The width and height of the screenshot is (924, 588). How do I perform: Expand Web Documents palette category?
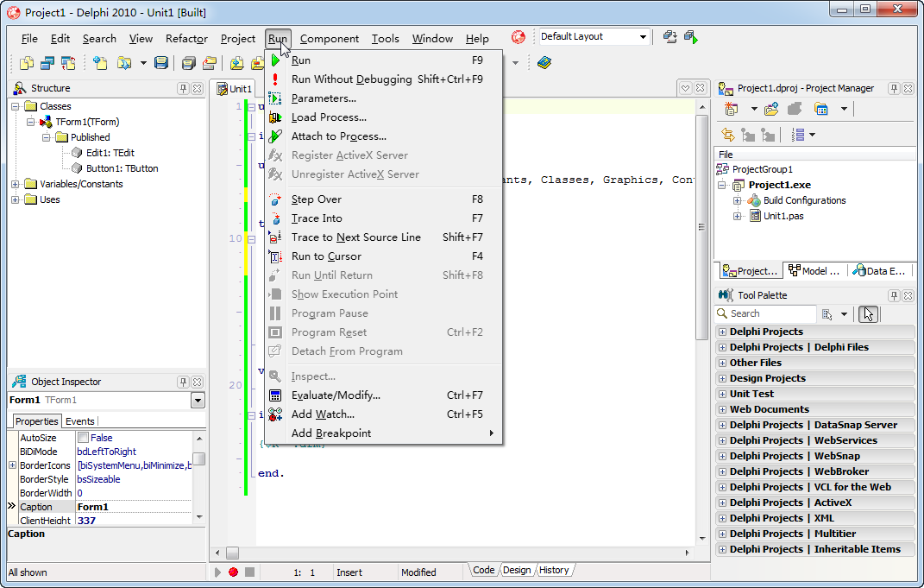tap(722, 410)
